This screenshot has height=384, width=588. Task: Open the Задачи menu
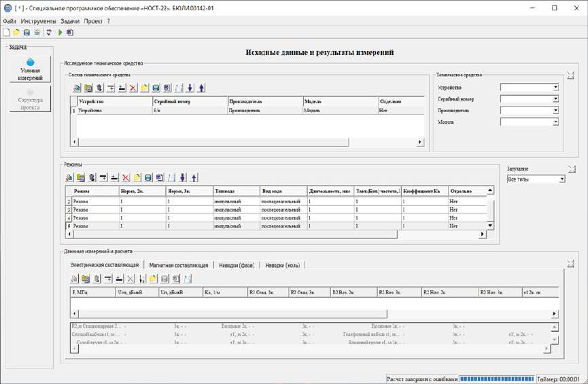pos(70,21)
